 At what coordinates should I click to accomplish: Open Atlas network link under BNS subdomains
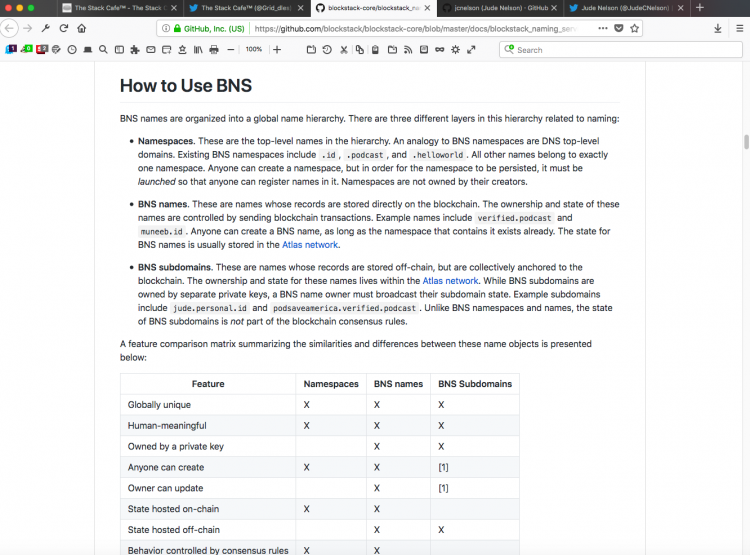pos(450,281)
